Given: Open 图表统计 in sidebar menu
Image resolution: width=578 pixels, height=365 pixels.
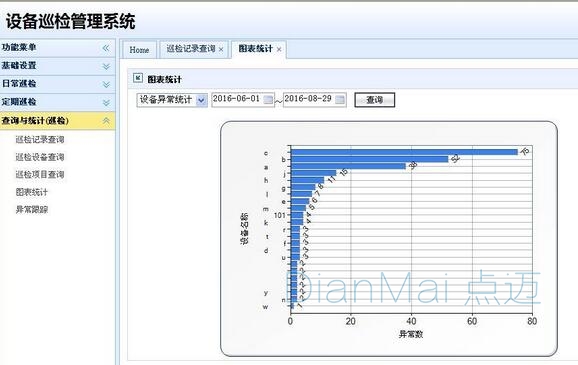Looking at the screenshot, I should [x=32, y=192].
